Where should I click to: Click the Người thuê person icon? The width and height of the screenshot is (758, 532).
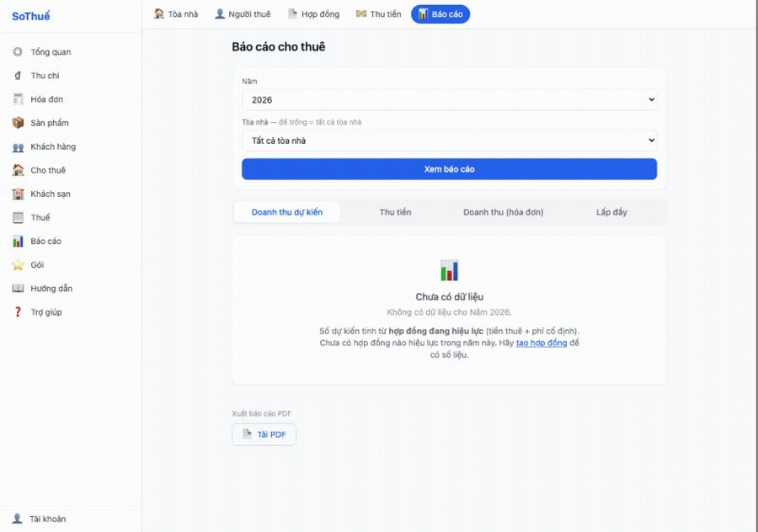tap(220, 13)
